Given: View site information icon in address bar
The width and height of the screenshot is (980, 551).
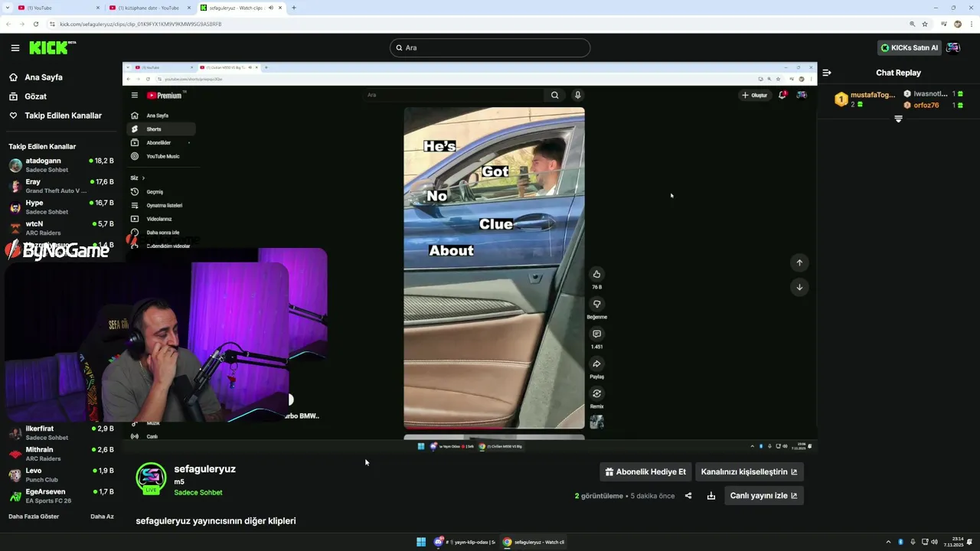Looking at the screenshot, I should (x=53, y=24).
